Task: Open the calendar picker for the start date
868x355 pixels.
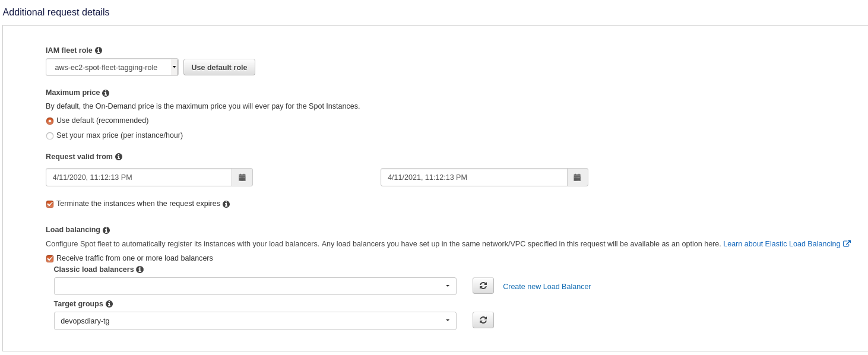Action: point(242,178)
